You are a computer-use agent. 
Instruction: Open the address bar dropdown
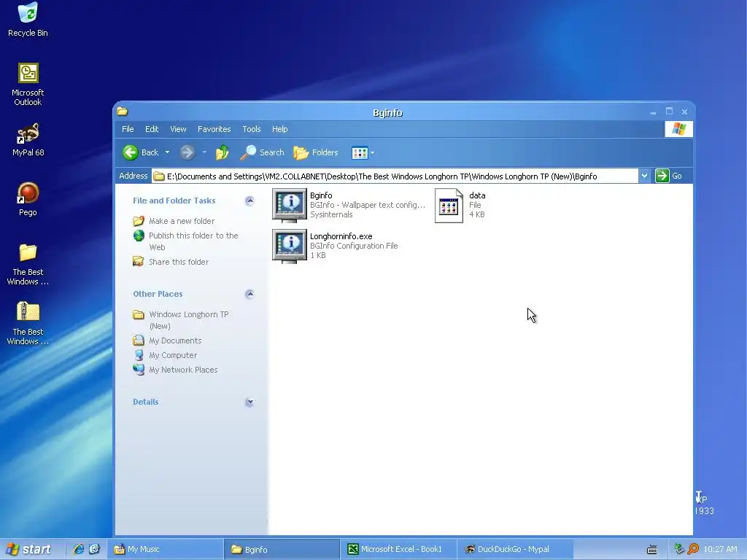click(644, 176)
